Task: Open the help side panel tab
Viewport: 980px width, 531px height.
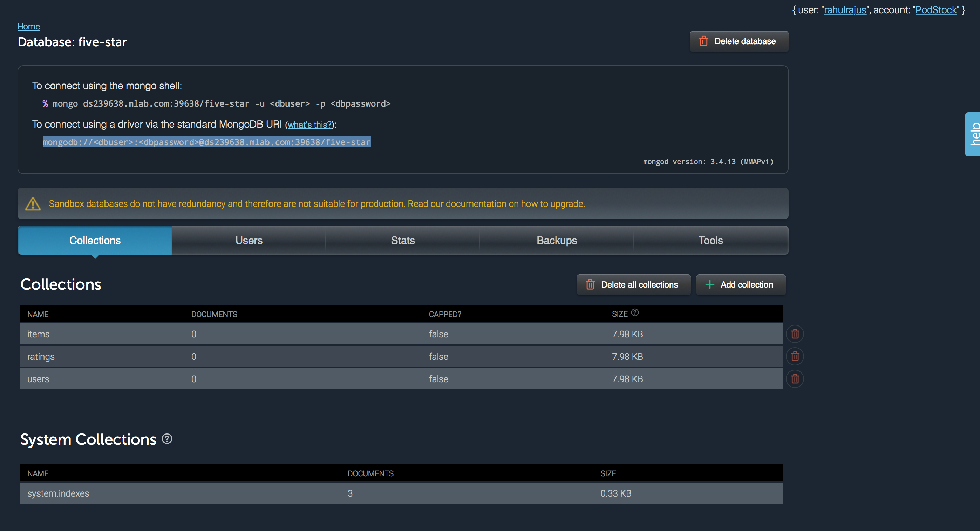Action: tap(973, 134)
